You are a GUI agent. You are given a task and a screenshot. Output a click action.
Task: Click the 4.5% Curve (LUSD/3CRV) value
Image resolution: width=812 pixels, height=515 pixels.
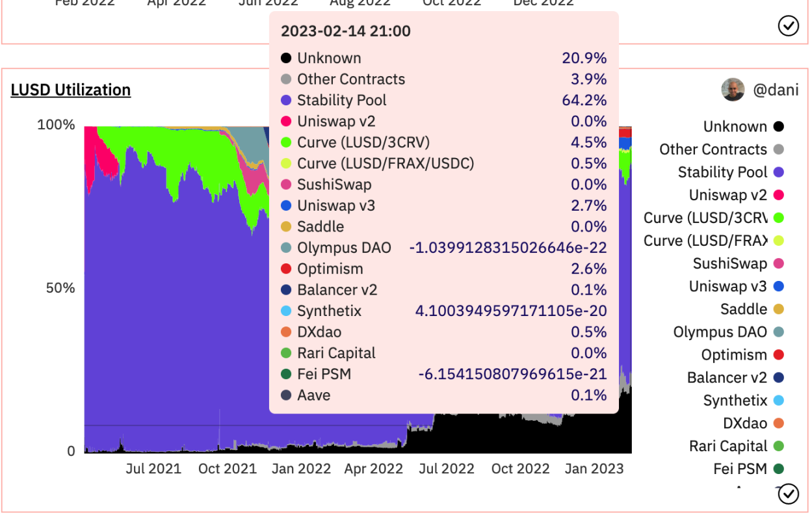tap(588, 142)
